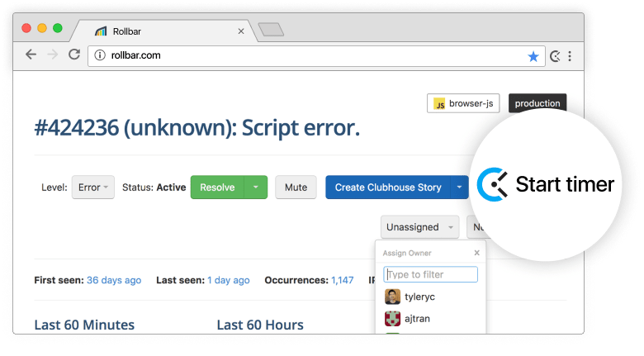Image resolution: width=644 pixels, height=356 pixels.
Task: Click the Clockify logo beside Start timer
Action: click(x=492, y=184)
